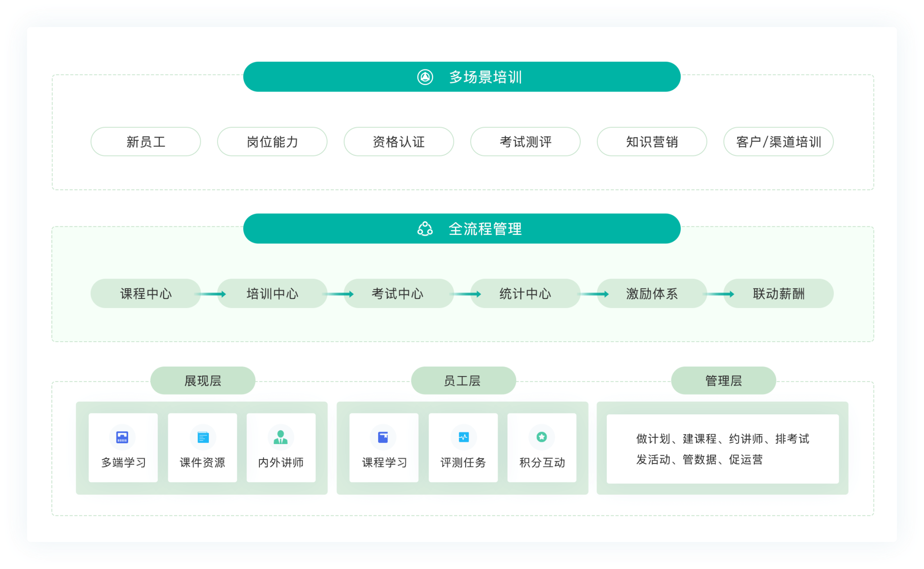The height and width of the screenshot is (569, 924).
Task: Select the 新员工 pill button
Action: coord(146,142)
